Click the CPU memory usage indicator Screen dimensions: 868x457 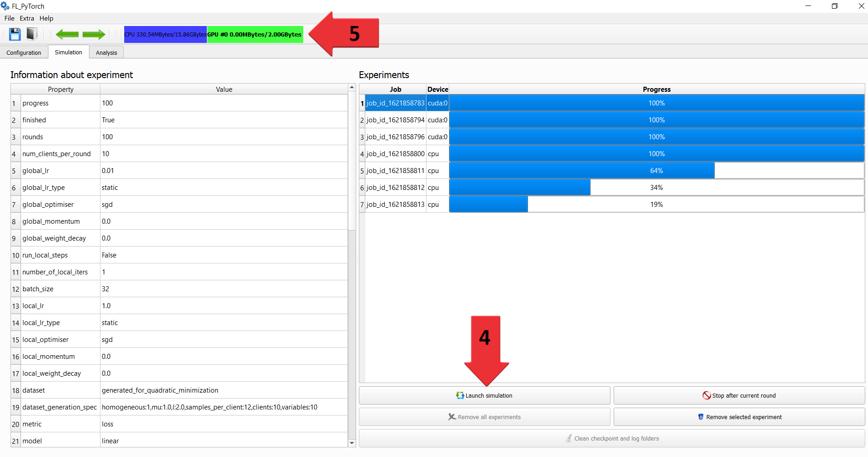[165, 34]
